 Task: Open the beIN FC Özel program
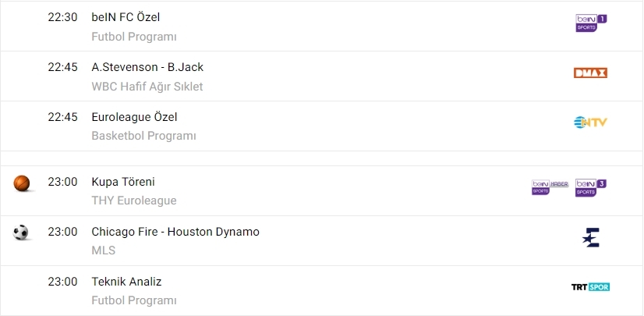tap(126, 17)
